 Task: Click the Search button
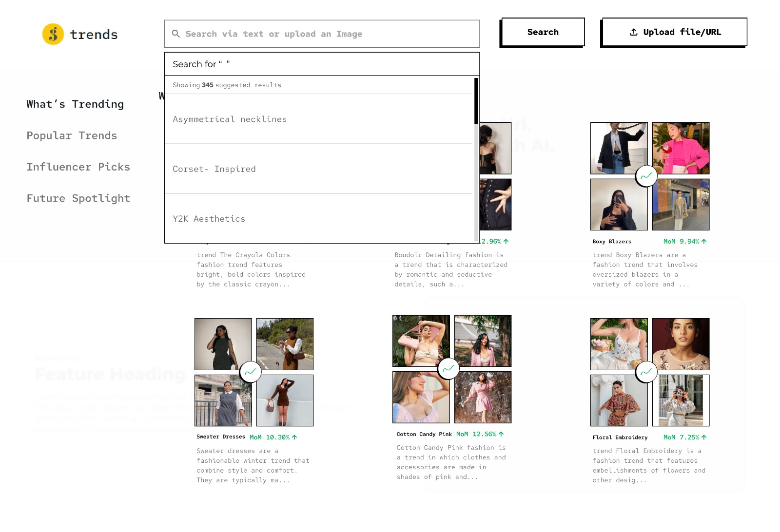click(x=543, y=32)
